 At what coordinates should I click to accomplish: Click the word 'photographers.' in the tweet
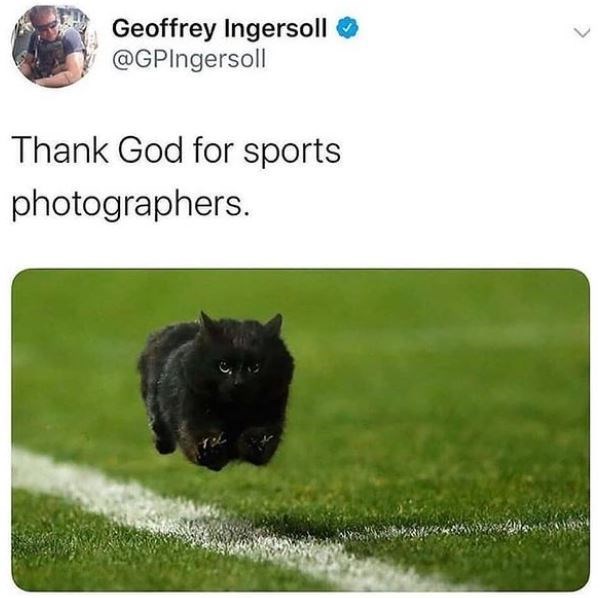pyautogui.click(x=131, y=204)
